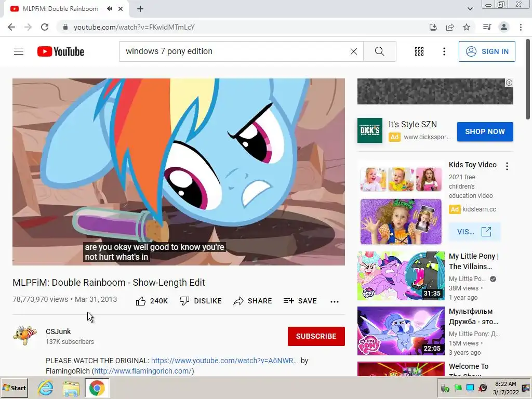The image size is (532, 399).
Task: Click the Dick's Sporting Goods ad logo
Action: (370, 130)
